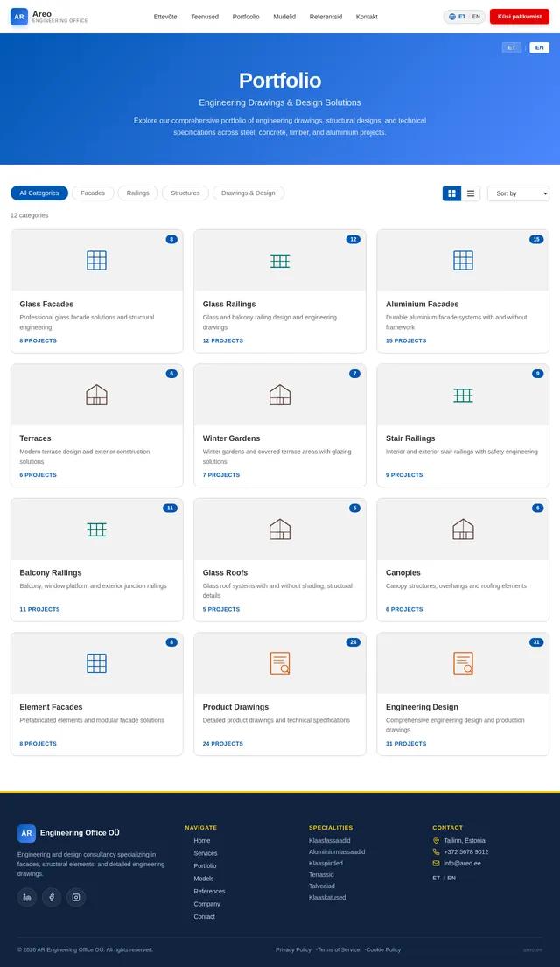Click the Küsi pakkumist button
The height and width of the screenshot is (967, 560).
click(519, 17)
